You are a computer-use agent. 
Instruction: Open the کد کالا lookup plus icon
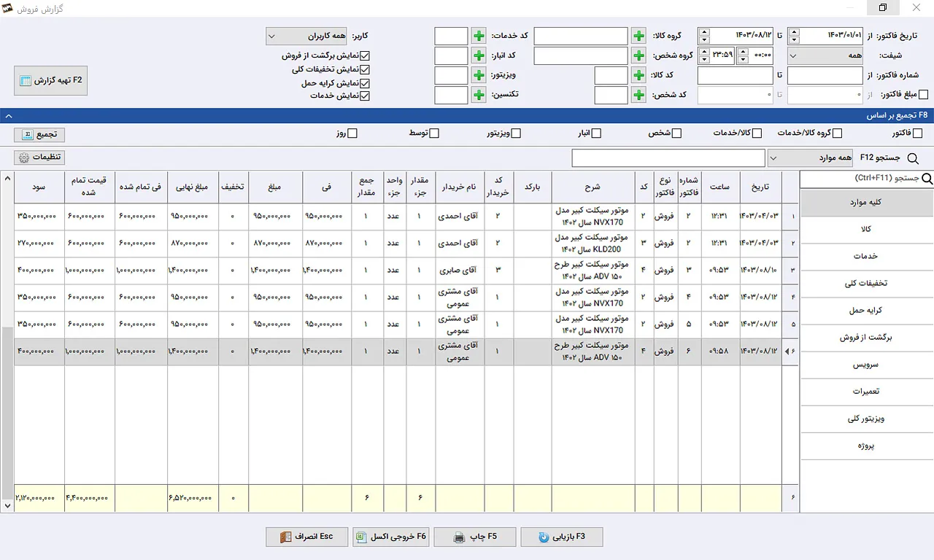[638, 75]
